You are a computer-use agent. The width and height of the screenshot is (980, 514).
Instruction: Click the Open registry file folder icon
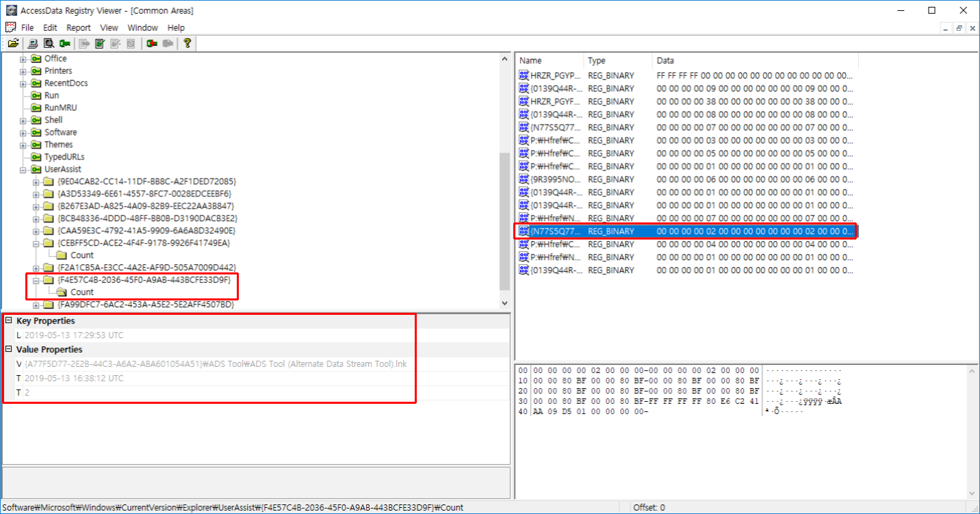pyautogui.click(x=13, y=43)
